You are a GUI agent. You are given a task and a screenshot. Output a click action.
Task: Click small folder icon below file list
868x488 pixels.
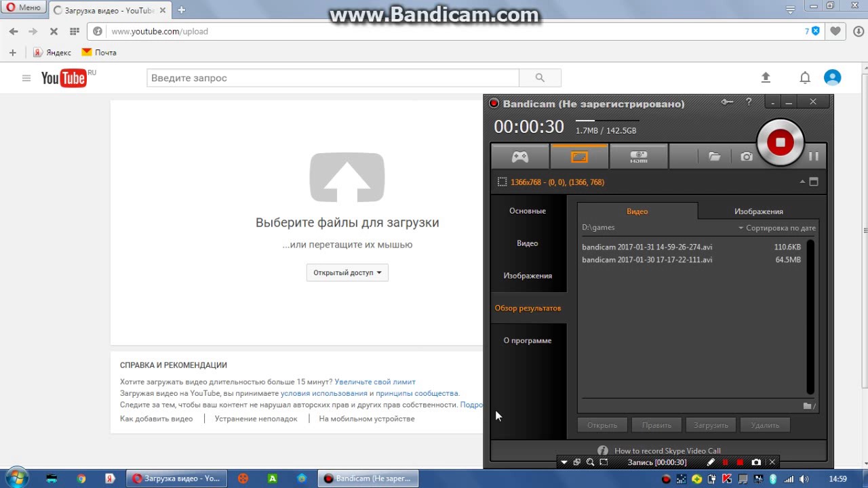[808, 406]
